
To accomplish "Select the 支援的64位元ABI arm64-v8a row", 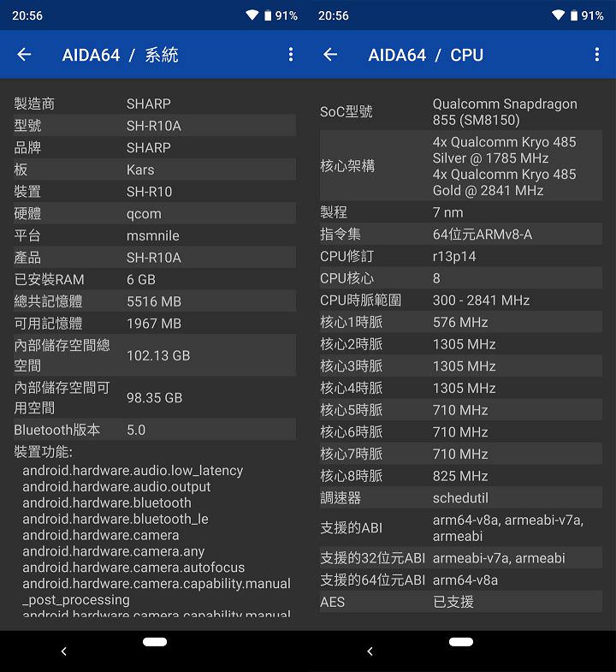I will [461, 580].
